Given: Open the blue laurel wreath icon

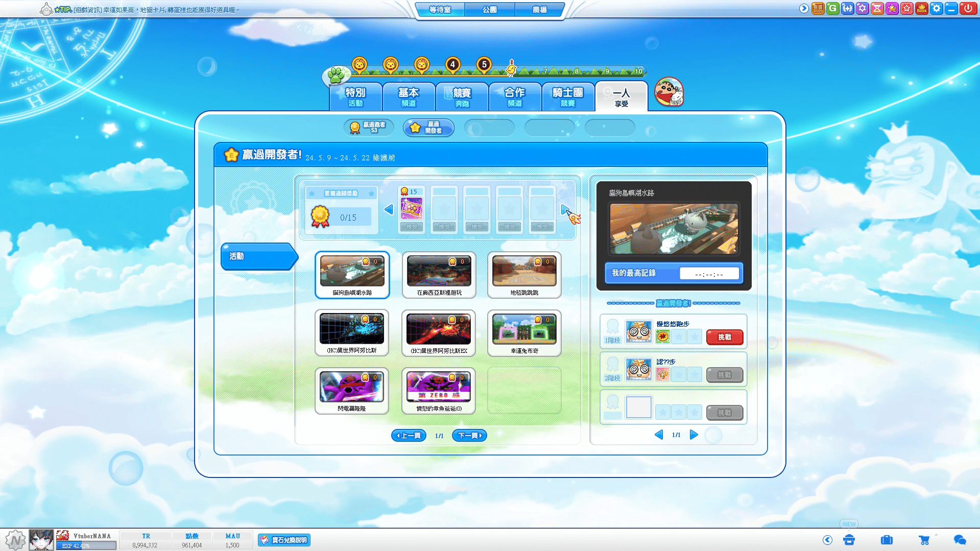Looking at the screenshot, I should pos(847,8).
